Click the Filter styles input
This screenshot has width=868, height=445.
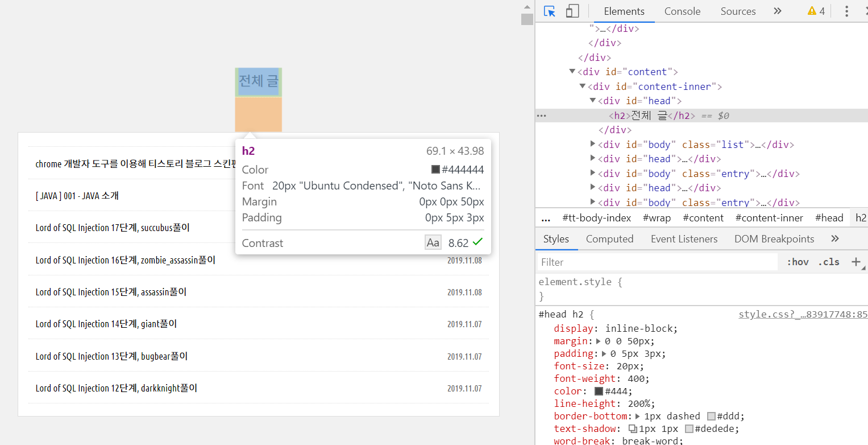pos(658,262)
